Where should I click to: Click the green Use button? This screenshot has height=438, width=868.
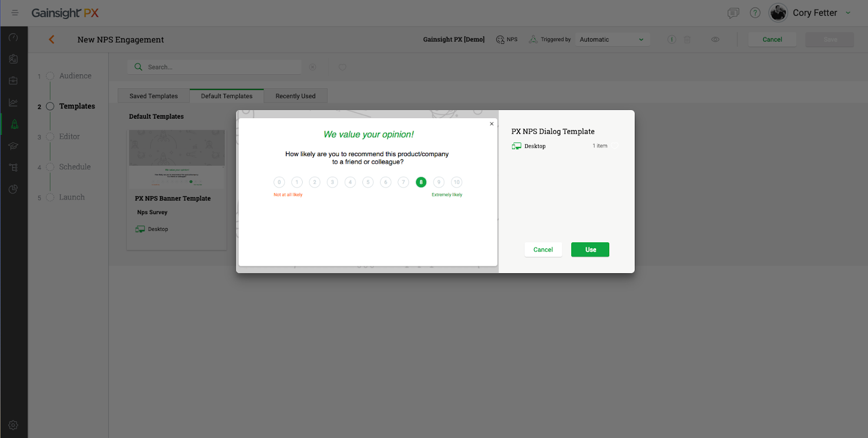pyautogui.click(x=590, y=249)
